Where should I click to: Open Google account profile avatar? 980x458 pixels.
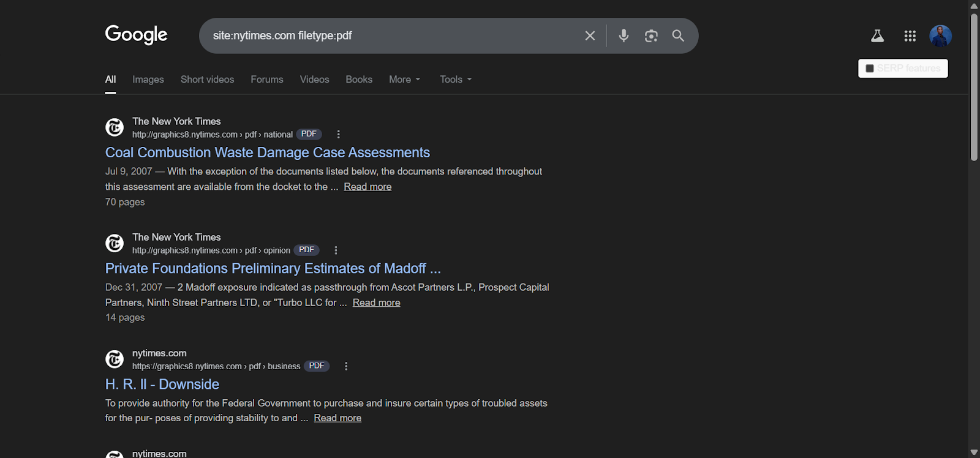click(940, 36)
